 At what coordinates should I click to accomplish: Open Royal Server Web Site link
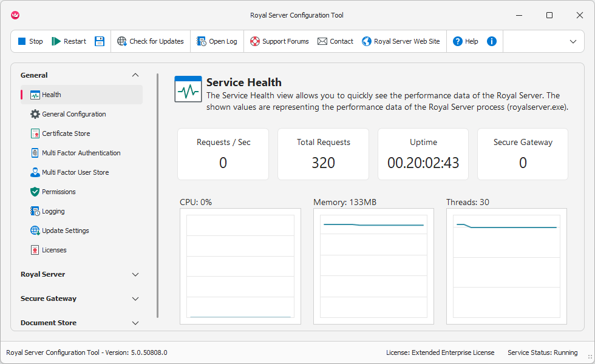pyautogui.click(x=401, y=41)
